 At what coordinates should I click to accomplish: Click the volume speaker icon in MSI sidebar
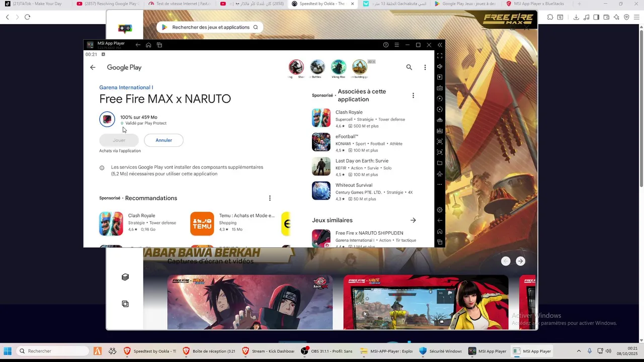[440, 66]
